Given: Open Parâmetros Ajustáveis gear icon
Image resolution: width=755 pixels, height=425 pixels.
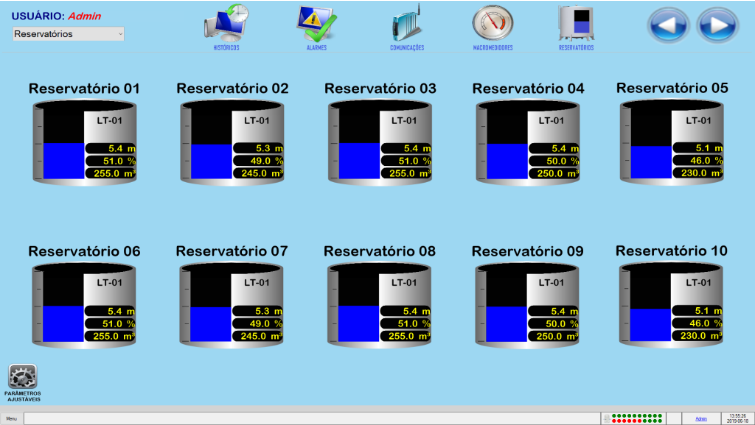Looking at the screenshot, I should point(22,378).
